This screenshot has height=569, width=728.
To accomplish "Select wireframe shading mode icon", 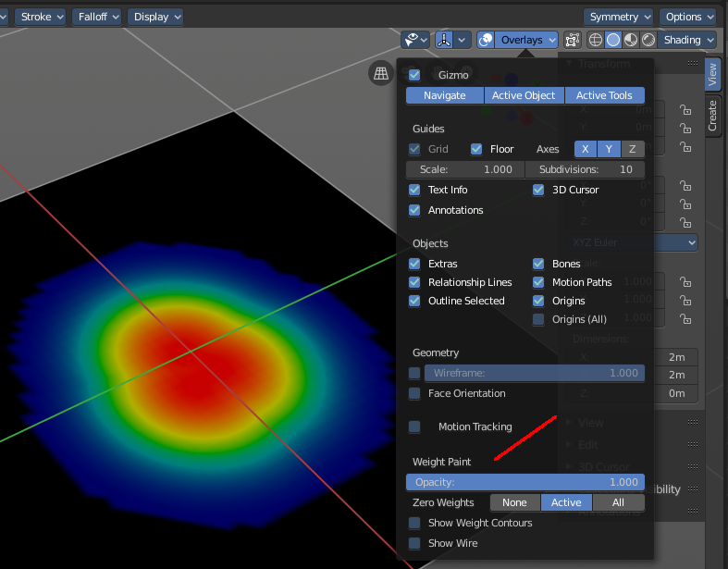I will tap(596, 40).
